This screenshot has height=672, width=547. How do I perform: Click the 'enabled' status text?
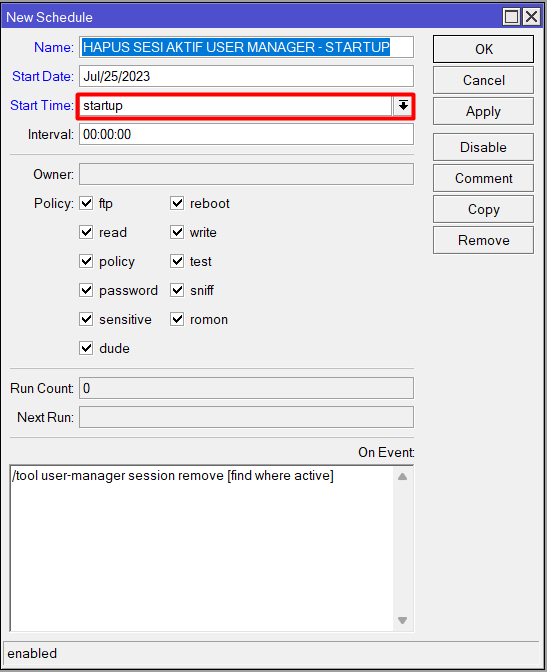tap(32, 654)
